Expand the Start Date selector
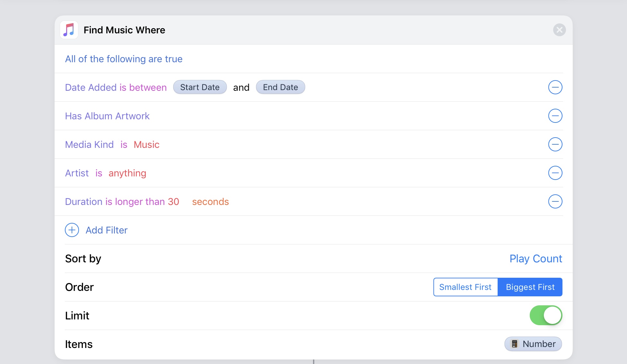627x364 pixels. pos(200,87)
